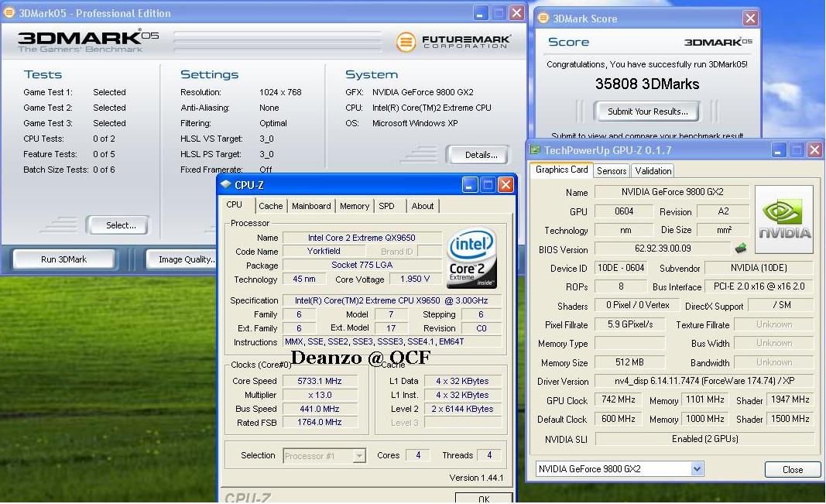Select the Graphics Card tab in GPU-Z
Image resolution: width=826 pixels, height=504 pixels.
click(561, 170)
